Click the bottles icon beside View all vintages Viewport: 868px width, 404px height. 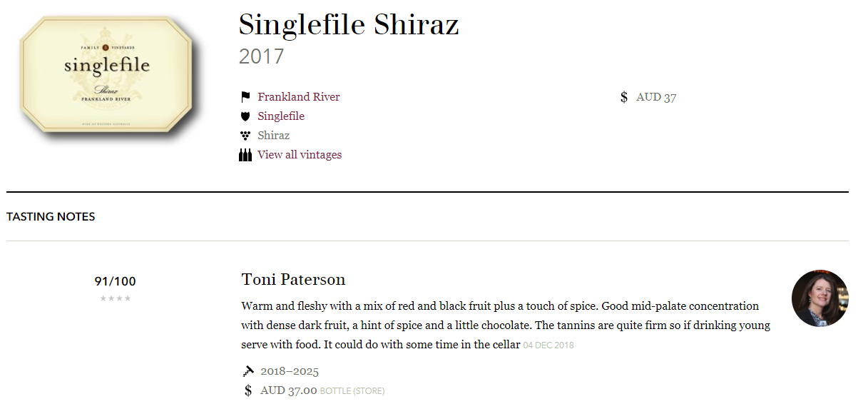point(245,155)
